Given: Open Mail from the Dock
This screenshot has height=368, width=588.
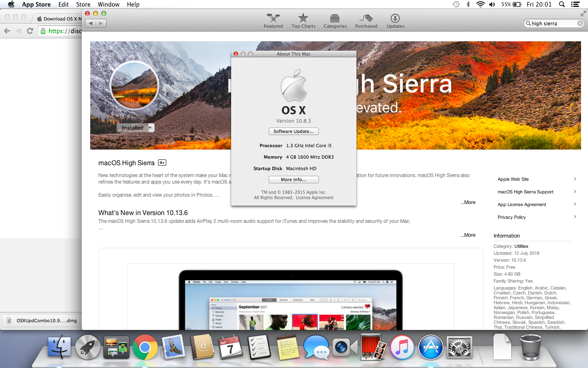Looking at the screenshot, I should [x=174, y=348].
